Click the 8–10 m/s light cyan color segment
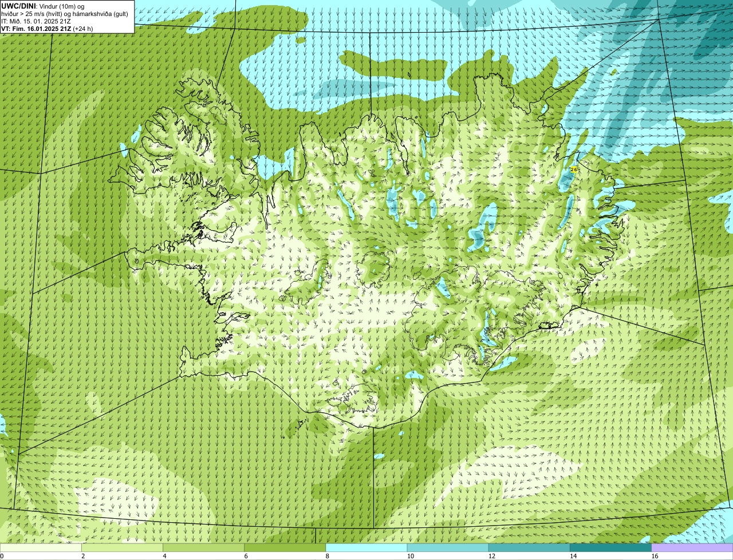Image resolution: width=733 pixels, height=560 pixels. point(366,547)
